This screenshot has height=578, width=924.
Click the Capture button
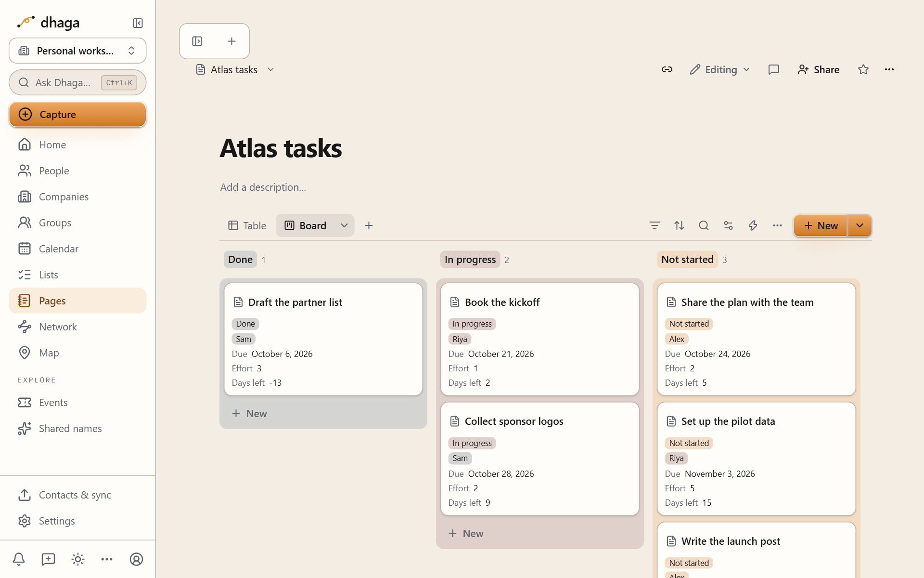(x=77, y=114)
